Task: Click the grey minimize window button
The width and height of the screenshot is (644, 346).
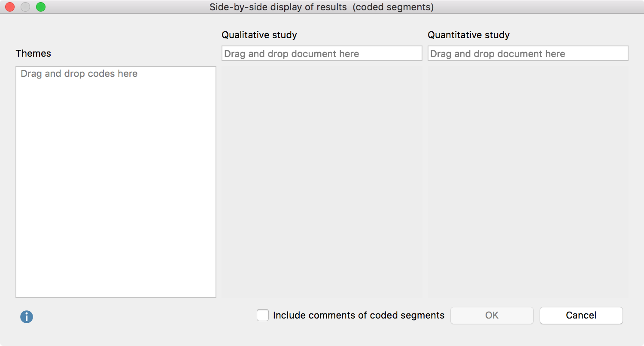Action: [25, 7]
